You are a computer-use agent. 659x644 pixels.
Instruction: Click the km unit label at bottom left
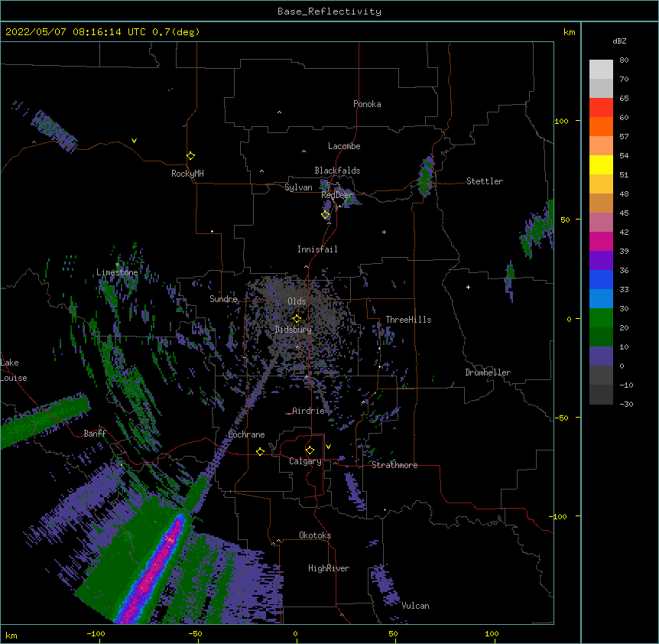point(11,635)
